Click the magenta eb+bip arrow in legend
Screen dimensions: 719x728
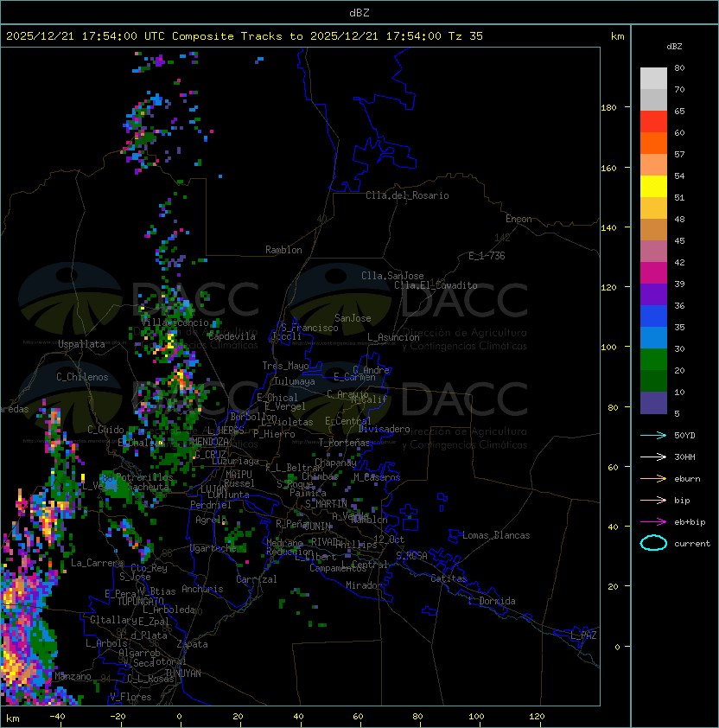tap(653, 522)
